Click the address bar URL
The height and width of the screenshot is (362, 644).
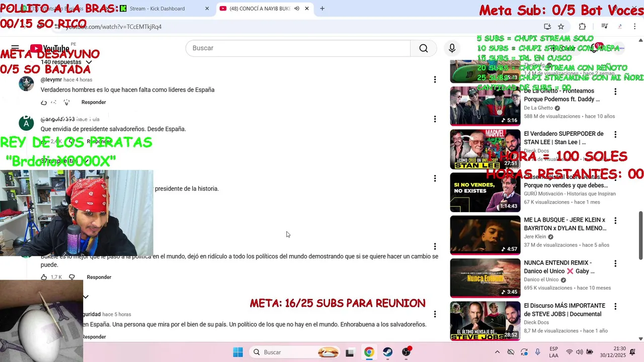114,27
